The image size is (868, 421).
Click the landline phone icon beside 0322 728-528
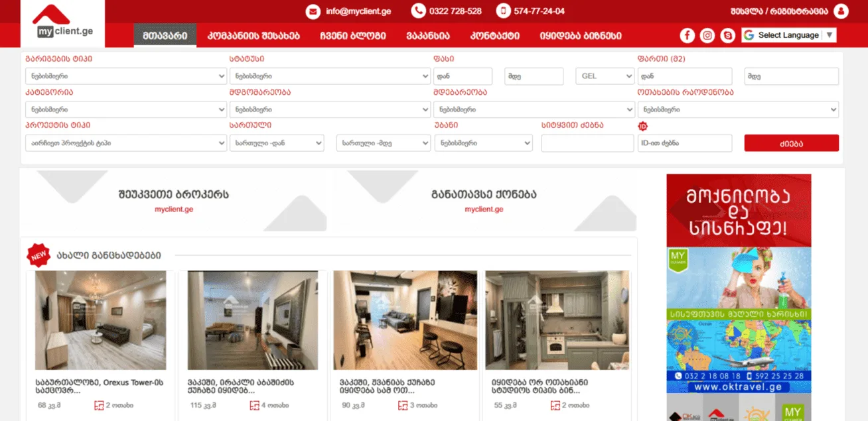coord(418,11)
